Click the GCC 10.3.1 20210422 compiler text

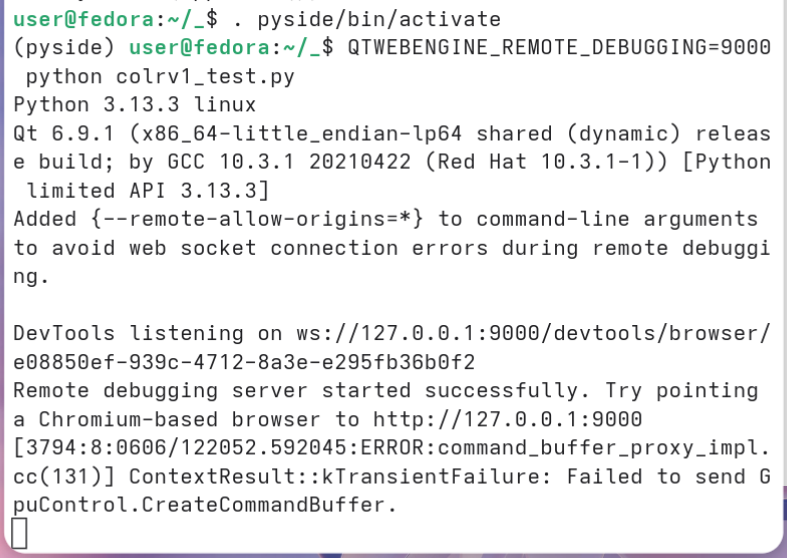(289, 162)
